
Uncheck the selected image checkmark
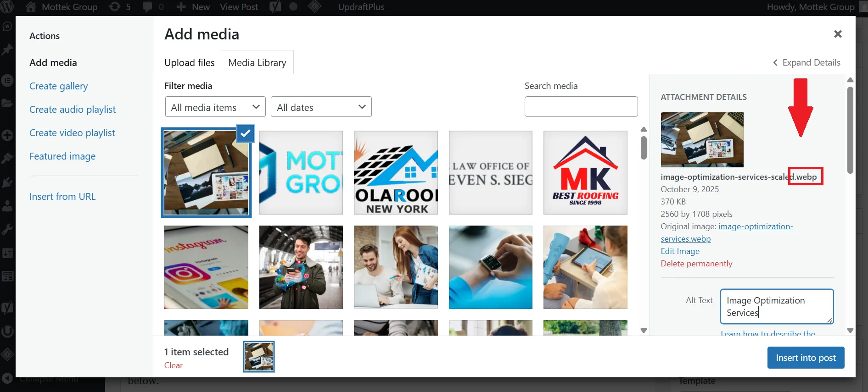click(x=246, y=133)
